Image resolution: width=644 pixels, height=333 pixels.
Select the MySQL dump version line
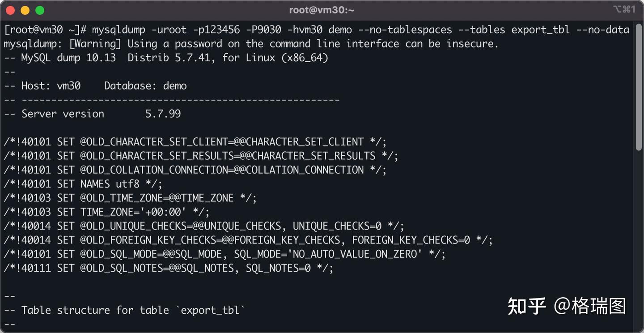coord(165,57)
